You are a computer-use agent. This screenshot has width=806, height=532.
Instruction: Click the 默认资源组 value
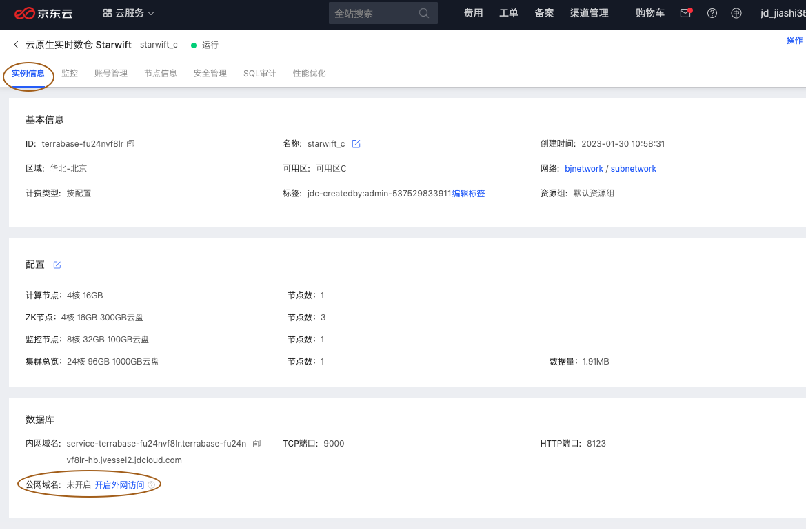coord(594,193)
